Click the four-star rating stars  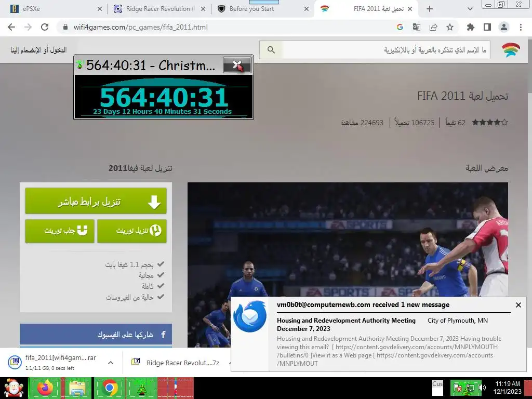(x=489, y=123)
